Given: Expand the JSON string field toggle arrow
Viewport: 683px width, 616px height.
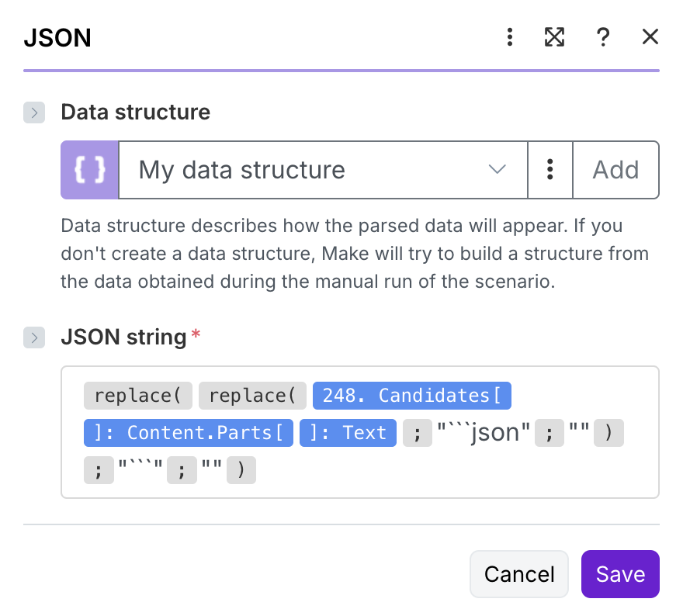Looking at the screenshot, I should point(34,337).
